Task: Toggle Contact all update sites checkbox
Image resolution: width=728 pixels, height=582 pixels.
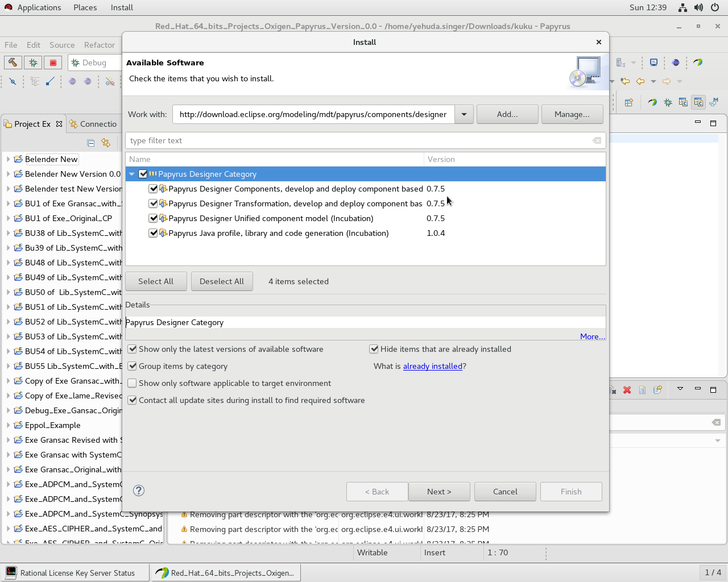Action: click(x=133, y=400)
